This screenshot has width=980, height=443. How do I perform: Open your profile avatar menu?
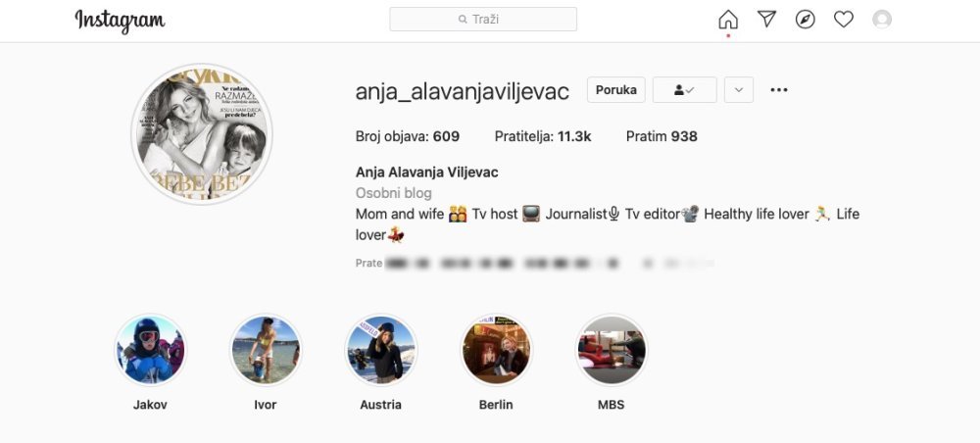tap(882, 20)
